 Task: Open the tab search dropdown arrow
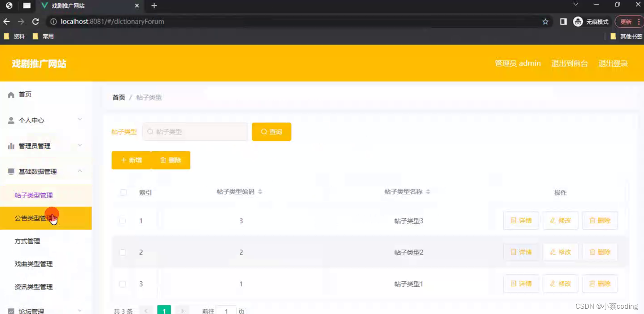click(x=575, y=4)
